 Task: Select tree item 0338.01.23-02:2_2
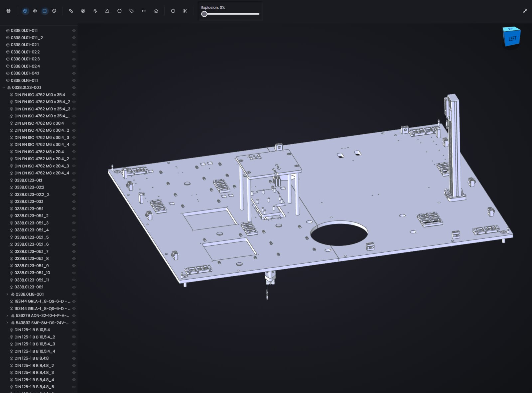pyautogui.click(x=32, y=195)
